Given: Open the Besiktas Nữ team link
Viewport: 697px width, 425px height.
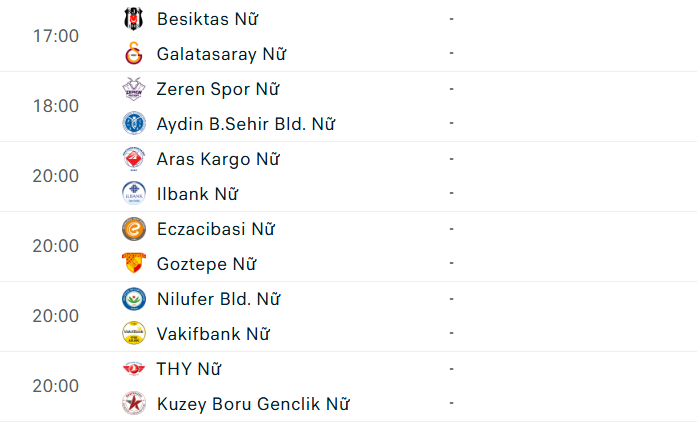Looking at the screenshot, I should (x=206, y=19).
